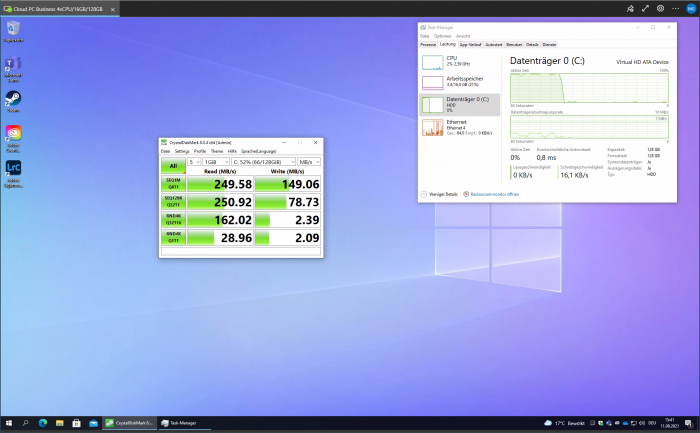The width and height of the screenshot is (700, 433).
Task: Select the Cloud PC Business browser tab
Action: (x=58, y=9)
